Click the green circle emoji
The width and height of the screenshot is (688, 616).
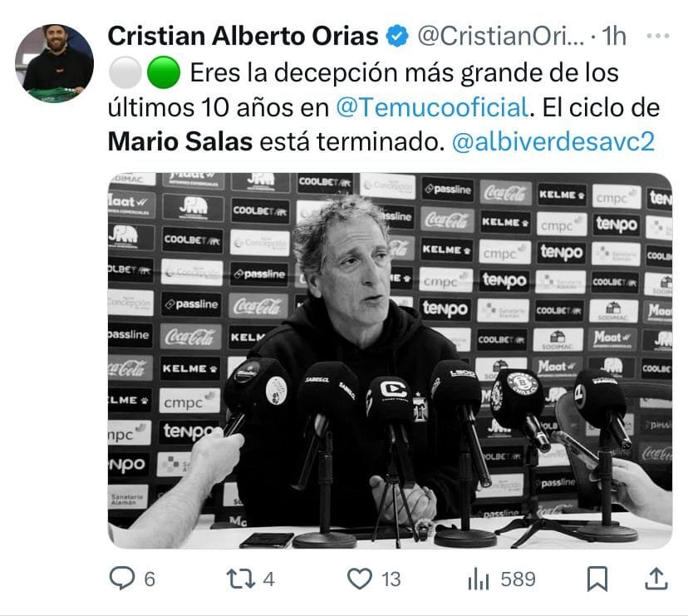pyautogui.click(x=163, y=72)
